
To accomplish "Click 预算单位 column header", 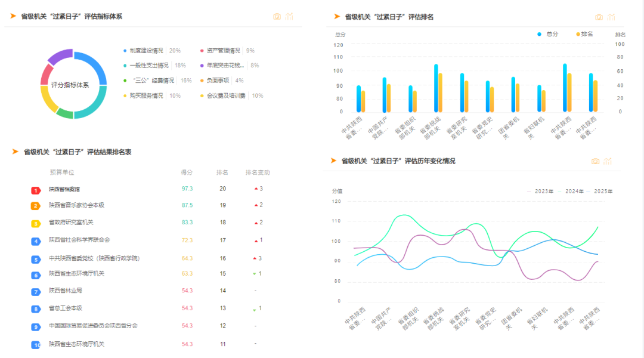I will click(x=62, y=172).
